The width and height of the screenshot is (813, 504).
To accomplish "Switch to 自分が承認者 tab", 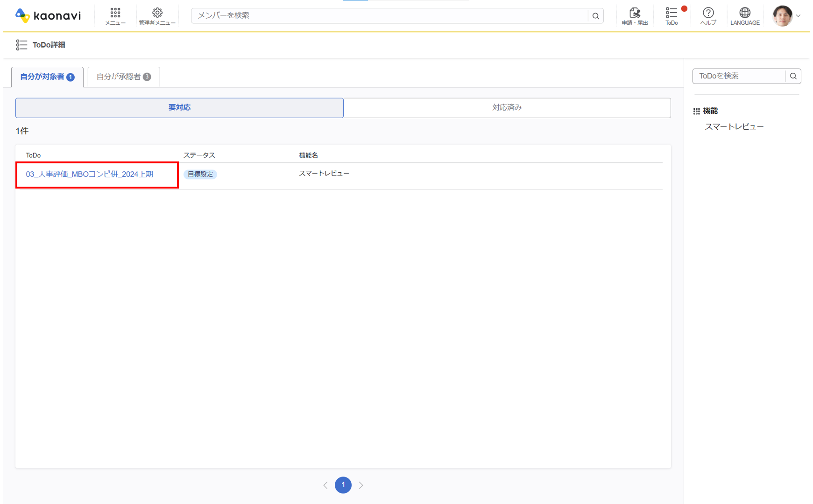I will coord(123,77).
